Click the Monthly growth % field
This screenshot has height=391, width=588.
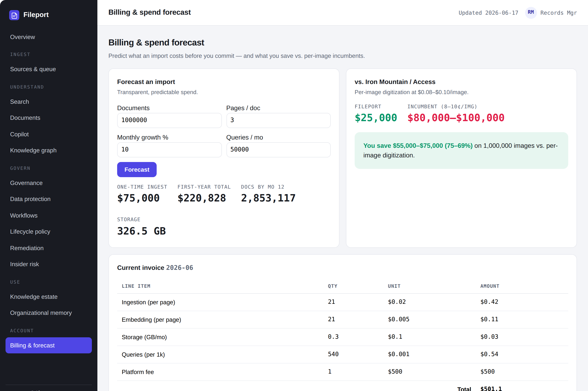click(170, 150)
